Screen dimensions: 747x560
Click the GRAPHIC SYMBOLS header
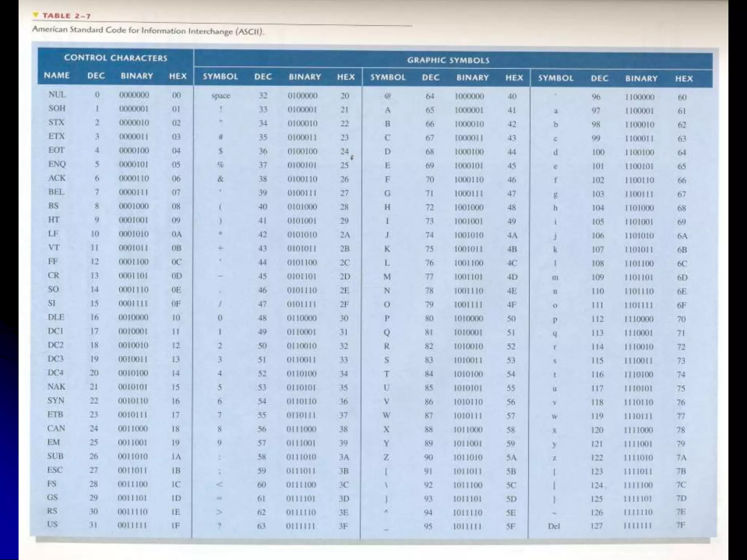point(448,60)
